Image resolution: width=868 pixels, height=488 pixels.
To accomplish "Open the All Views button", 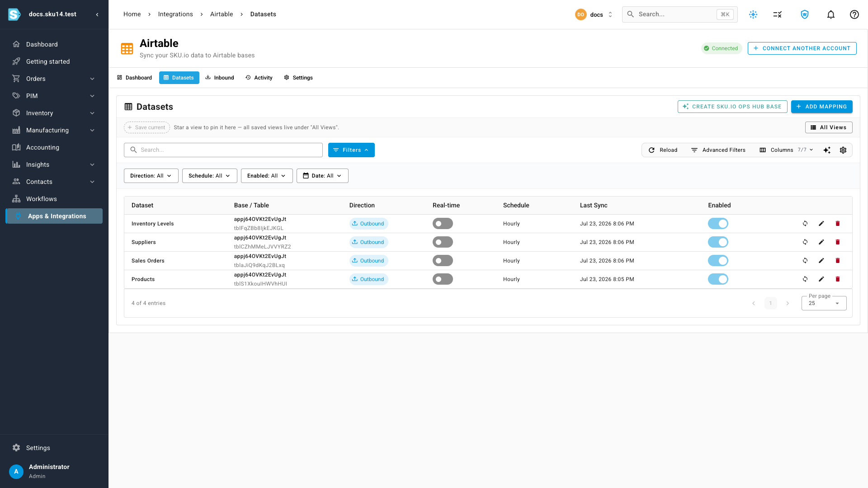I will coord(829,127).
